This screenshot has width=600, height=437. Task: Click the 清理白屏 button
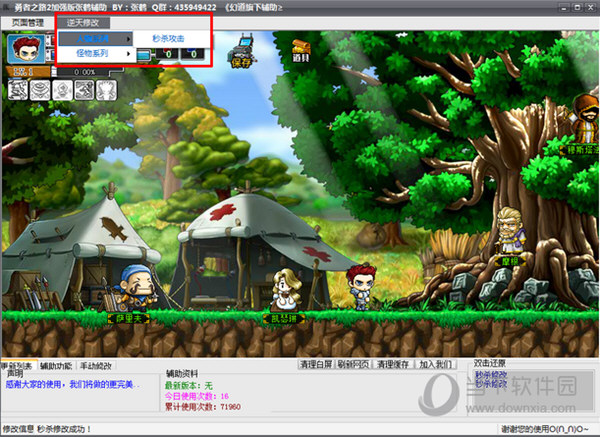(316, 364)
